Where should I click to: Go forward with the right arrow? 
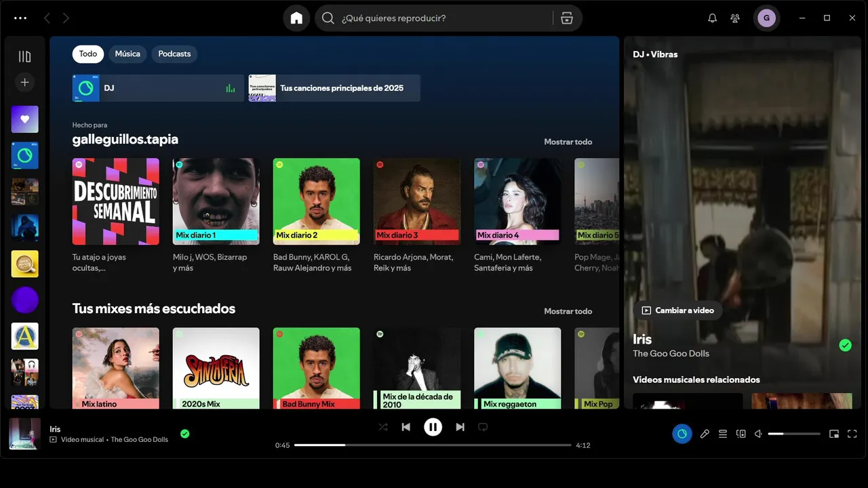[66, 18]
